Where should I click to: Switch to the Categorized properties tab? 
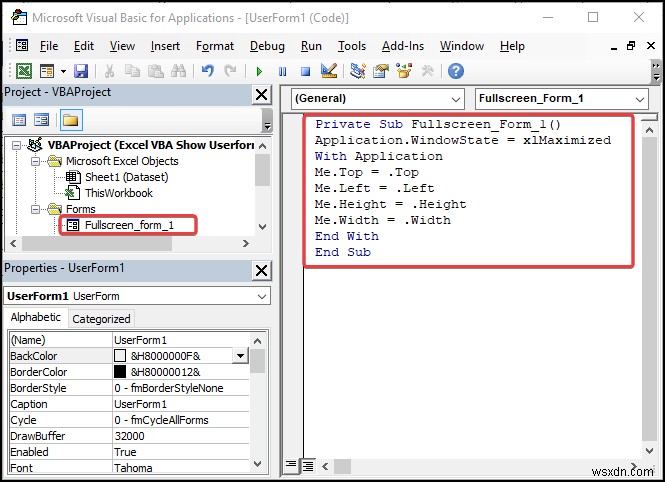[101, 319]
